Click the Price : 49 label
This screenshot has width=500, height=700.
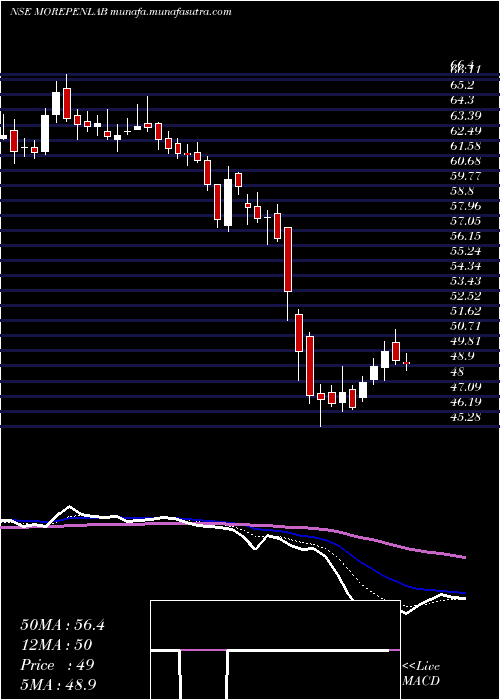coord(57,665)
